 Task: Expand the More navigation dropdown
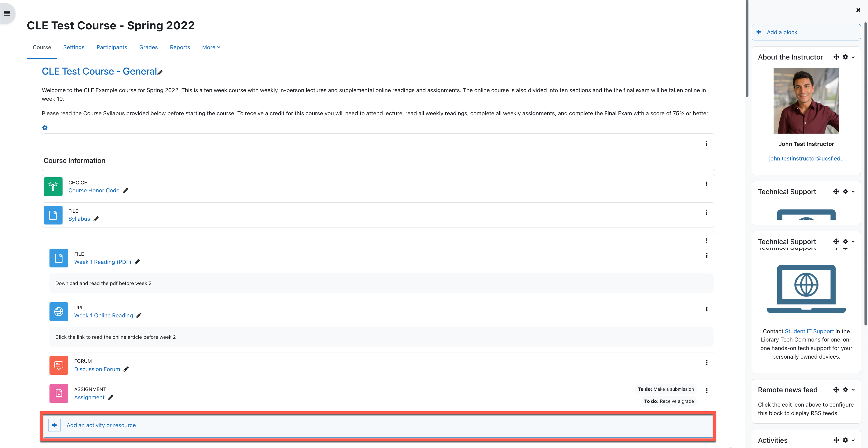click(x=211, y=47)
